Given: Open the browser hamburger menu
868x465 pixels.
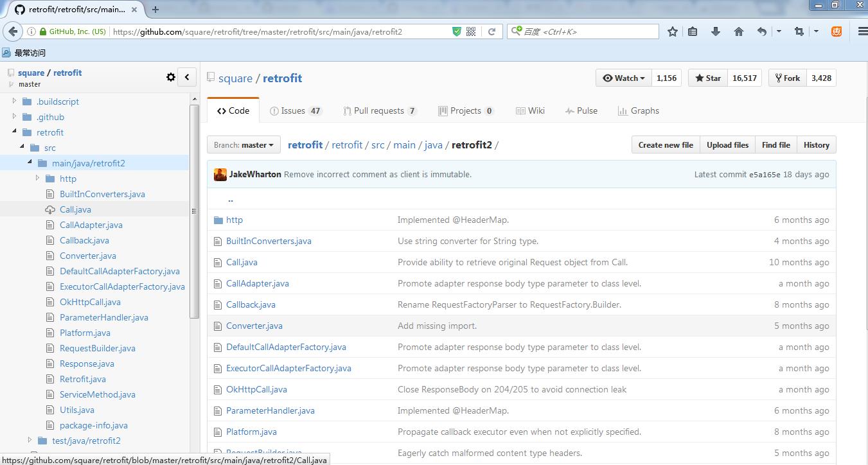Looking at the screenshot, I should click(x=863, y=31).
